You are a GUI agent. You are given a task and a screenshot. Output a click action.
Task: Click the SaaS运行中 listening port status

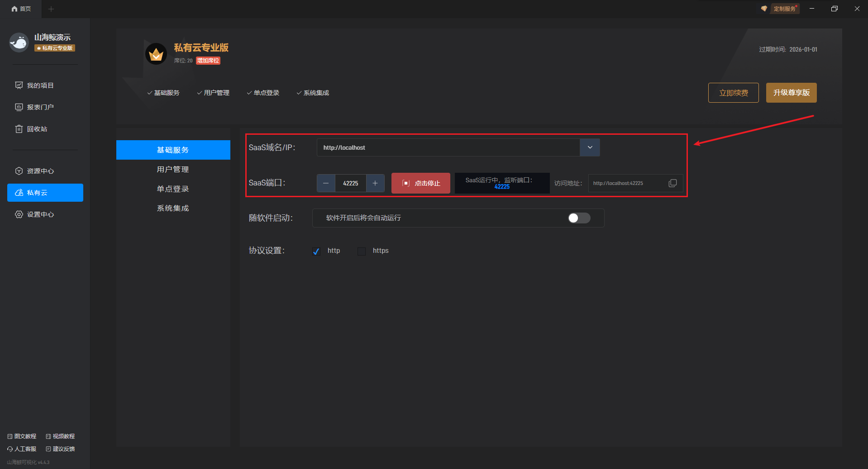click(x=502, y=183)
